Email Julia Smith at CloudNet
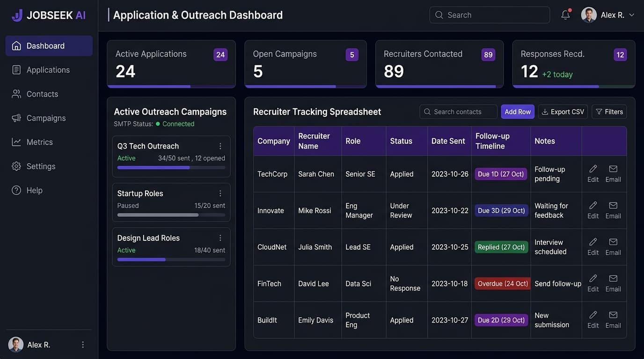 click(x=613, y=247)
